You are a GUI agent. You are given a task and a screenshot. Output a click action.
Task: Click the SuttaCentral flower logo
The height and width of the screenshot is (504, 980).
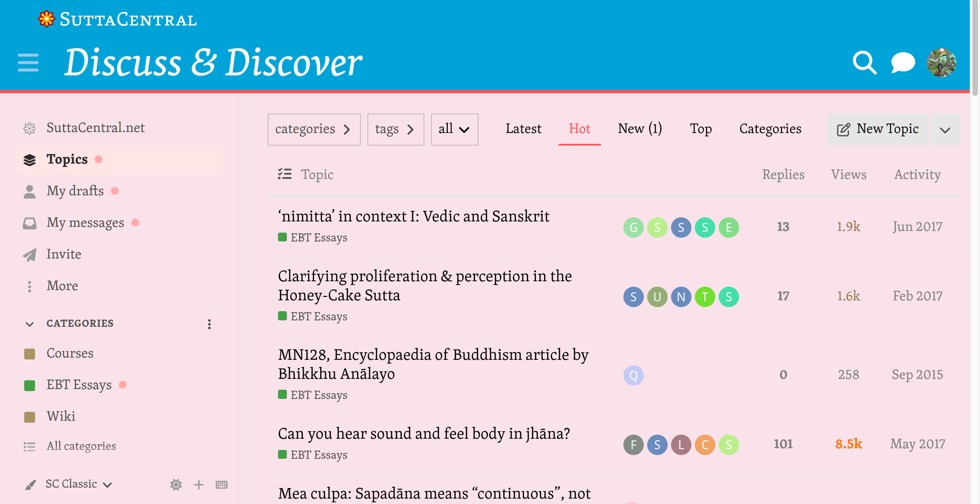click(x=46, y=19)
